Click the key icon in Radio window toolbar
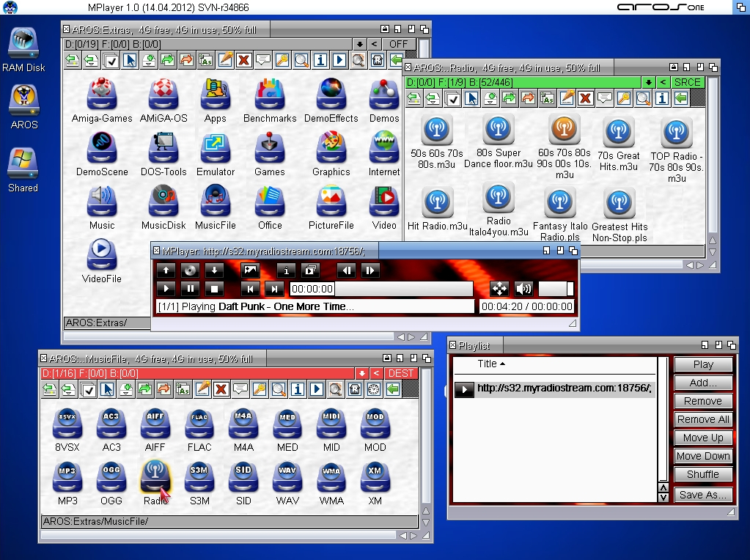The height and width of the screenshot is (560, 750). pyautogui.click(x=624, y=99)
